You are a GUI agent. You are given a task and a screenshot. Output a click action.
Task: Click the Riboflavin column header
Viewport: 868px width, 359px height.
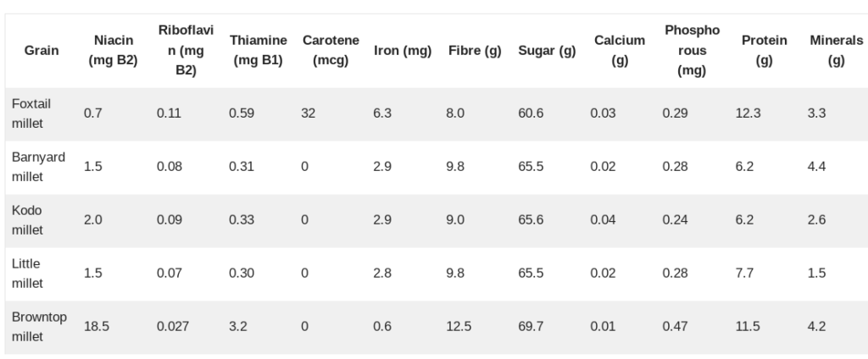pos(179,51)
